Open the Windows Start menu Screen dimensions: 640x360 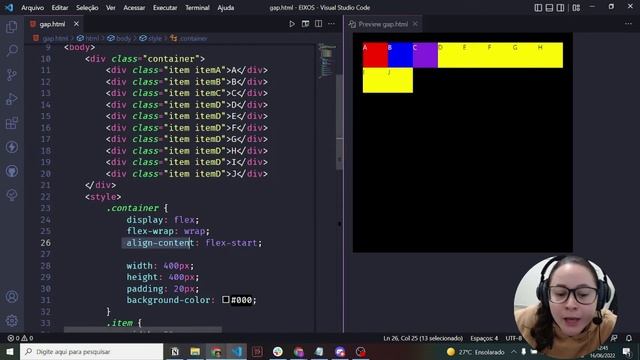10,351
